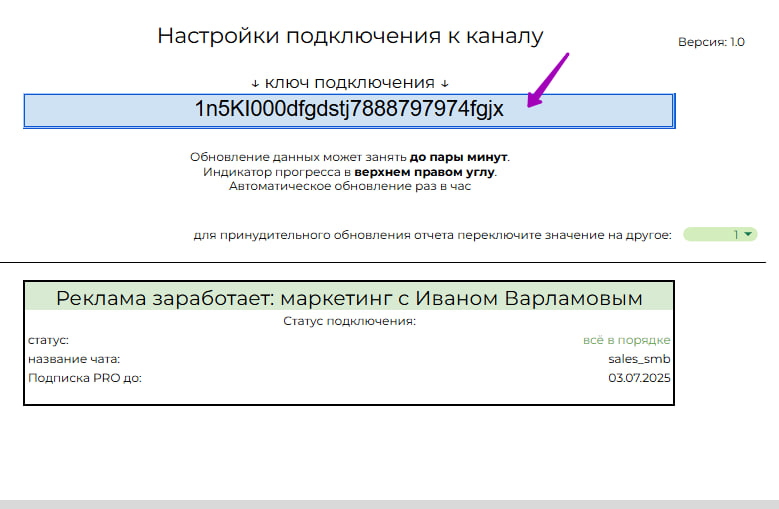
Task: Open the forced update dropdown showing 1
Action: pyautogui.click(x=720, y=234)
